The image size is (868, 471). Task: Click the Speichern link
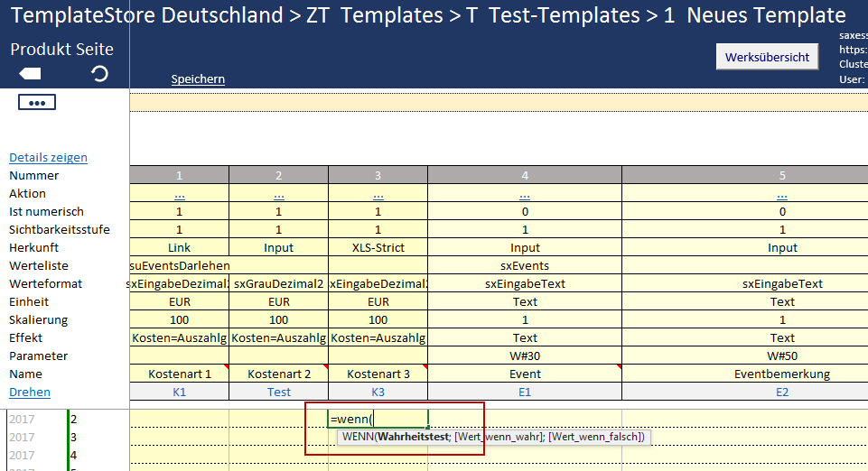[x=198, y=79]
